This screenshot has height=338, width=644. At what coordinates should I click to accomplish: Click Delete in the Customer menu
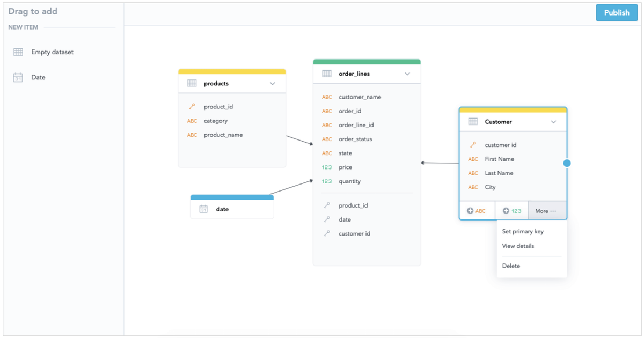tap(511, 266)
